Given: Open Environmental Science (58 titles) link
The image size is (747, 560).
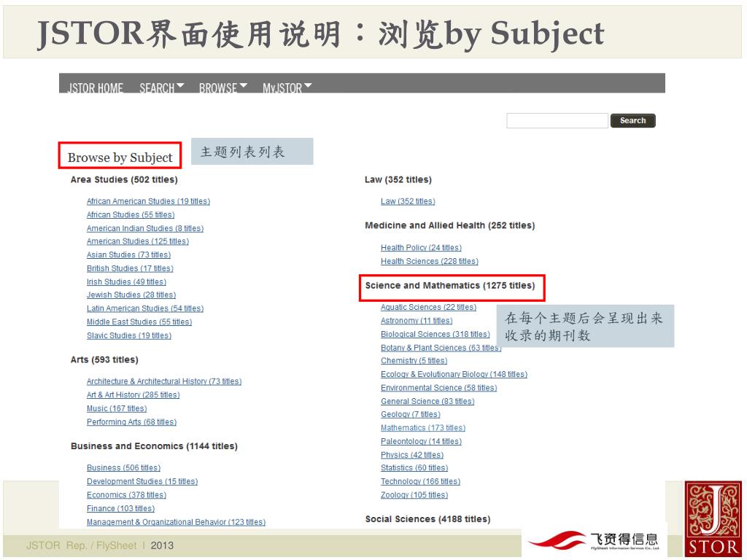Looking at the screenshot, I should coord(438,388).
